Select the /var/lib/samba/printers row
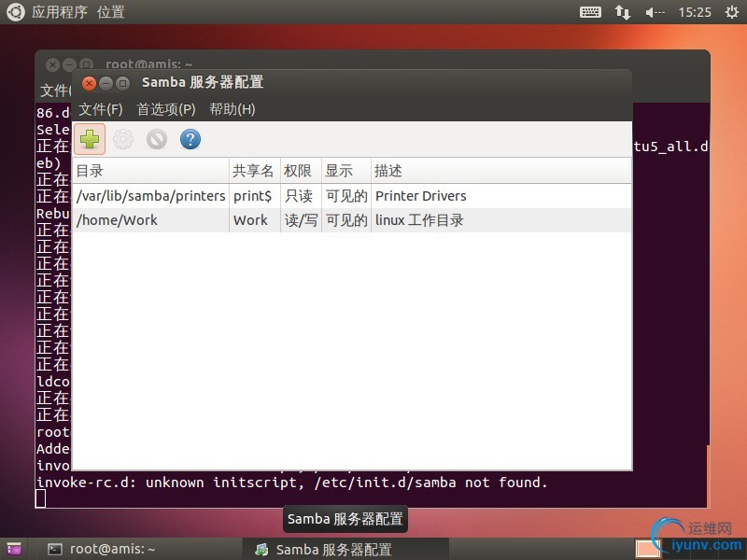The width and height of the screenshot is (747, 560). [352, 196]
